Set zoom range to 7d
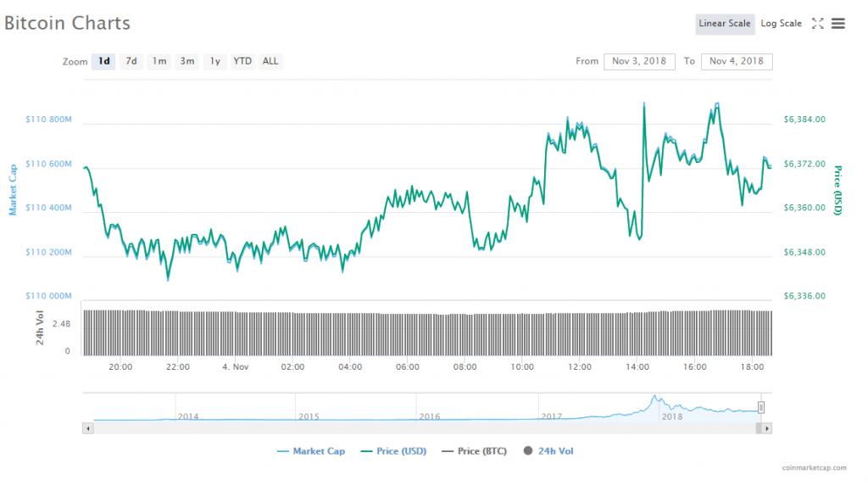This screenshot has height=486, width=868. point(131,61)
